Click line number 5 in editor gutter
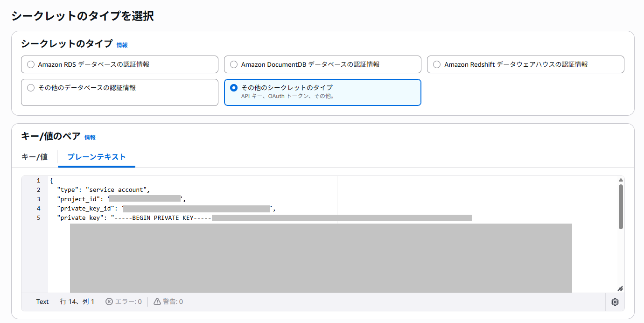644x323 pixels. (x=38, y=218)
